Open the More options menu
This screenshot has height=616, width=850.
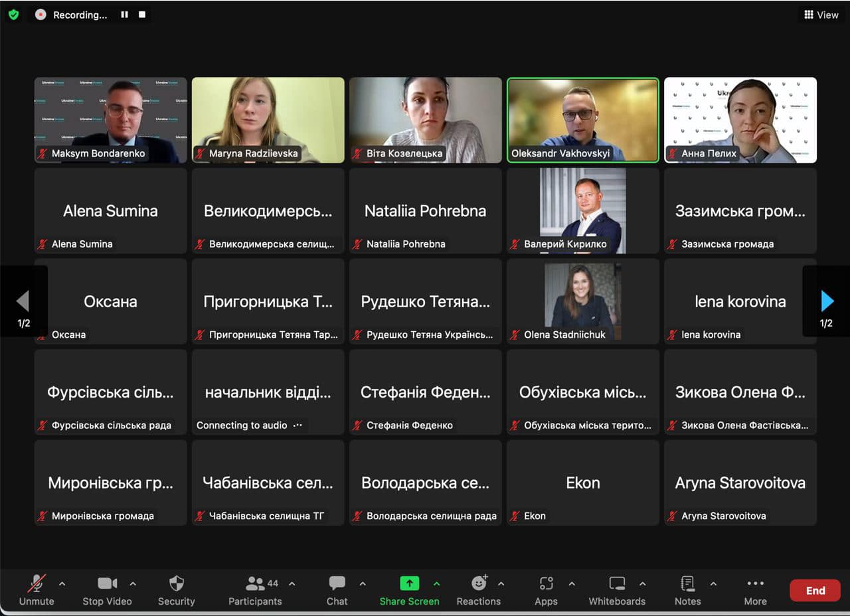click(x=755, y=590)
